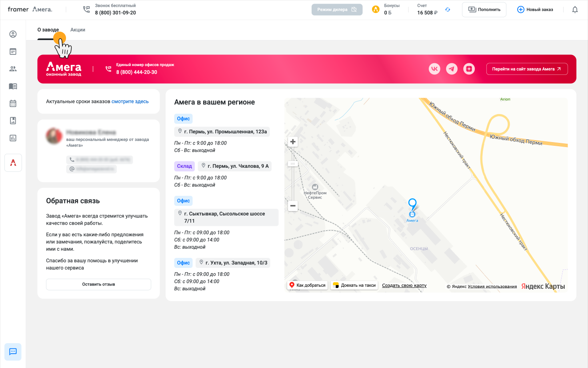Click the VK social network icon
Image resolution: width=588 pixels, height=368 pixels.
434,69
